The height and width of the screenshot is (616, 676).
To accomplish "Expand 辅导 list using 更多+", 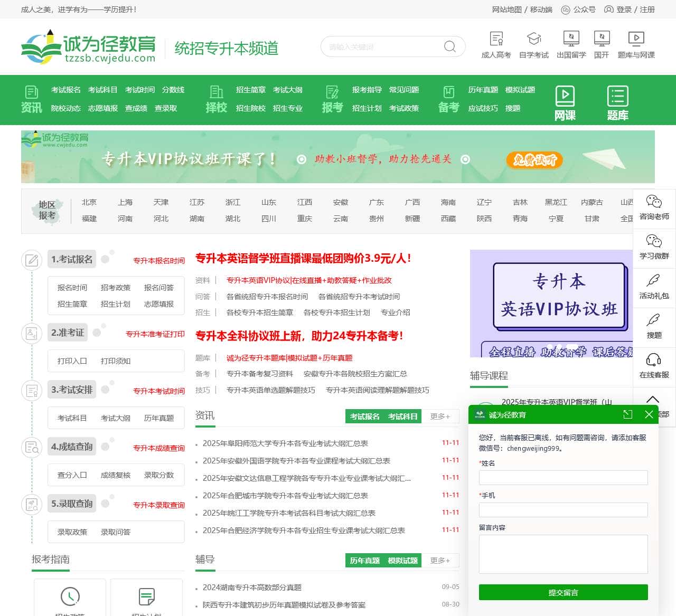I will (x=441, y=561).
